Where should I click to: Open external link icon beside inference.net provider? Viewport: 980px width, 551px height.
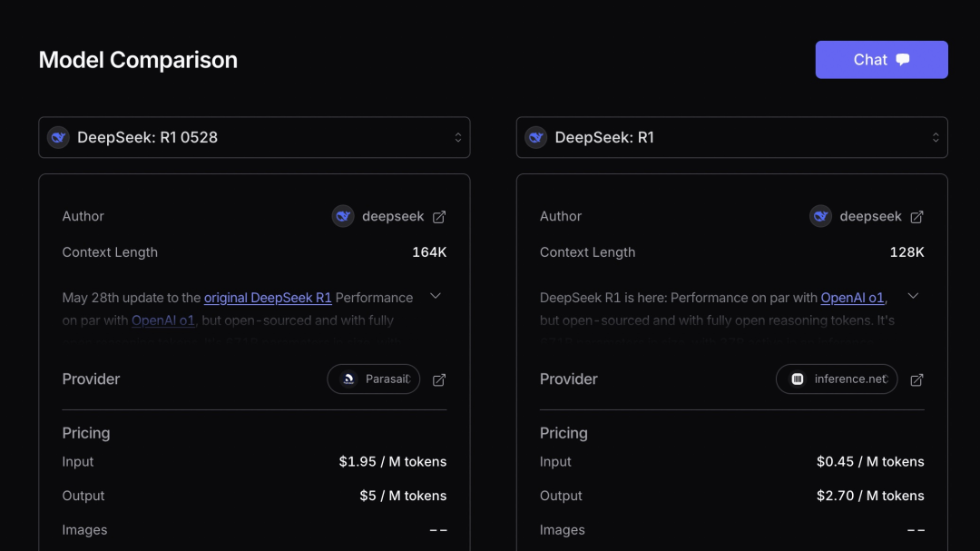[916, 379]
